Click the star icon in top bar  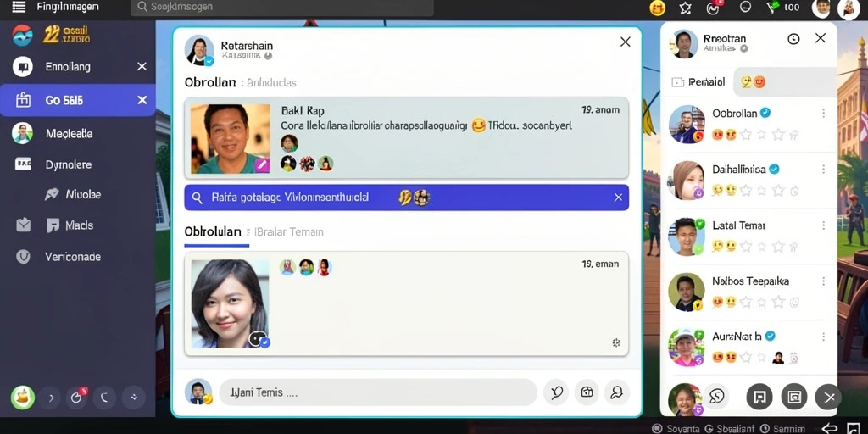[x=685, y=8]
